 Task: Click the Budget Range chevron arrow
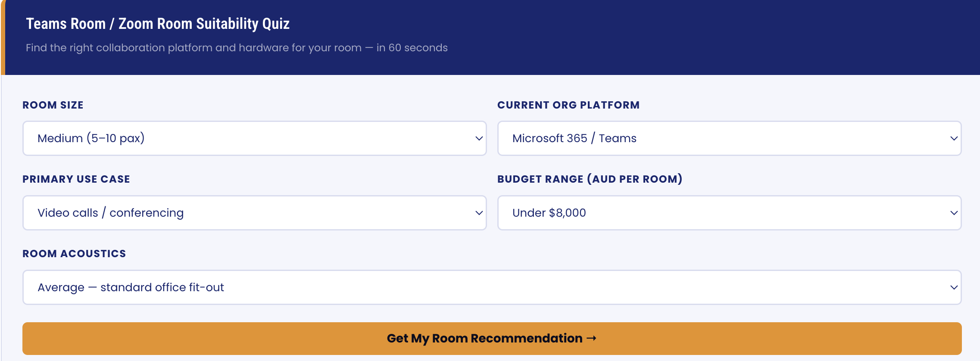point(954,213)
